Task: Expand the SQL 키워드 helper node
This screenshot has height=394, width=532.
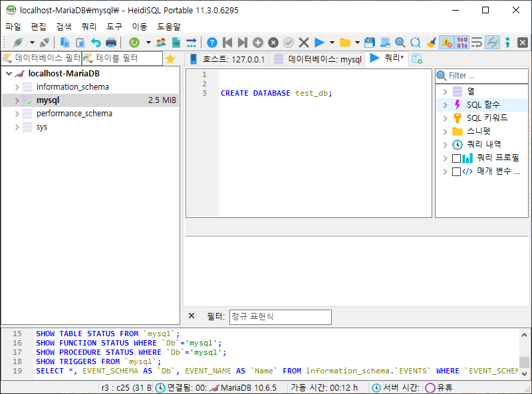Action: click(446, 118)
